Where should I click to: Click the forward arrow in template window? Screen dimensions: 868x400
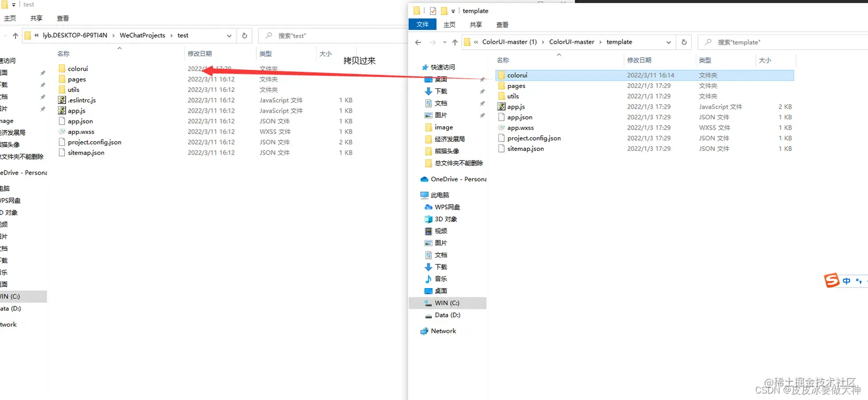click(x=433, y=42)
